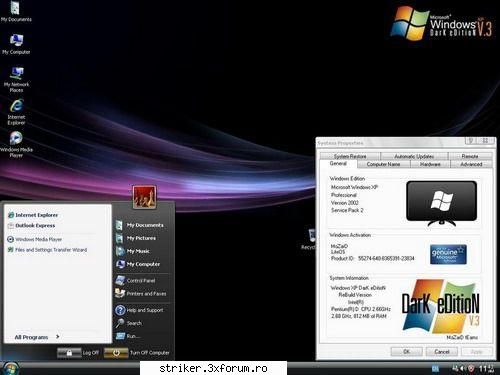
Task: Launch Internet Explorer from the desktop
Action: (x=16, y=112)
